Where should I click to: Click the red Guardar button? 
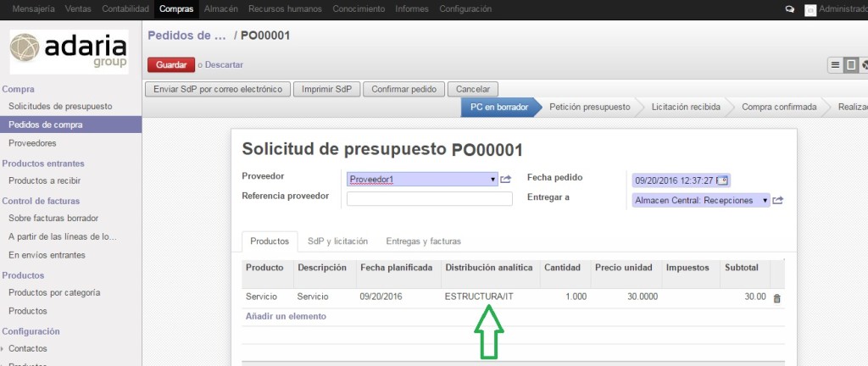[171, 64]
